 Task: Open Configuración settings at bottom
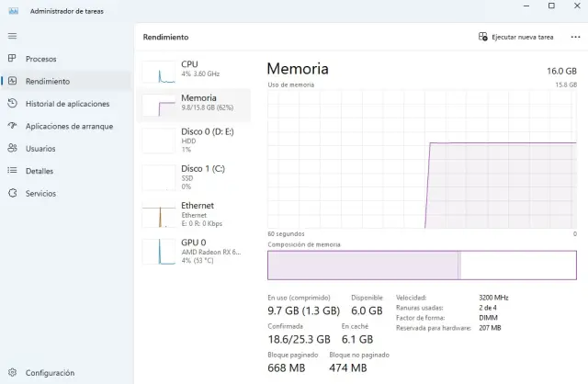pos(12,373)
